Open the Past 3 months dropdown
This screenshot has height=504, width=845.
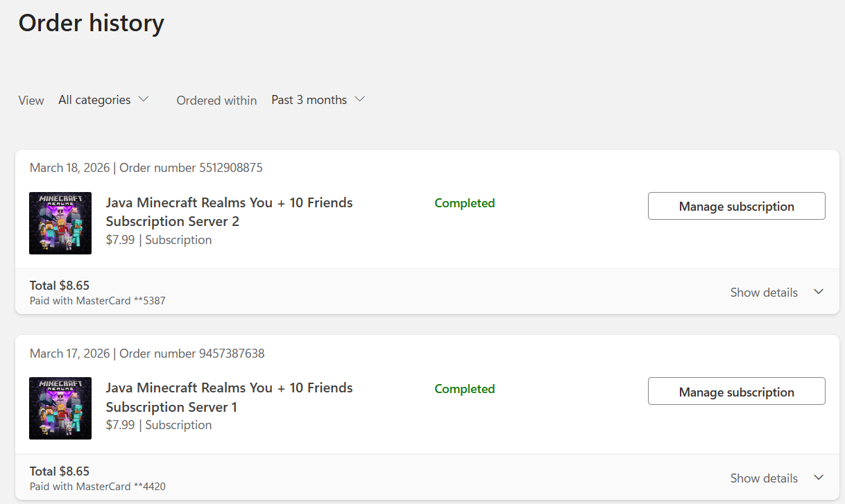pyautogui.click(x=318, y=100)
